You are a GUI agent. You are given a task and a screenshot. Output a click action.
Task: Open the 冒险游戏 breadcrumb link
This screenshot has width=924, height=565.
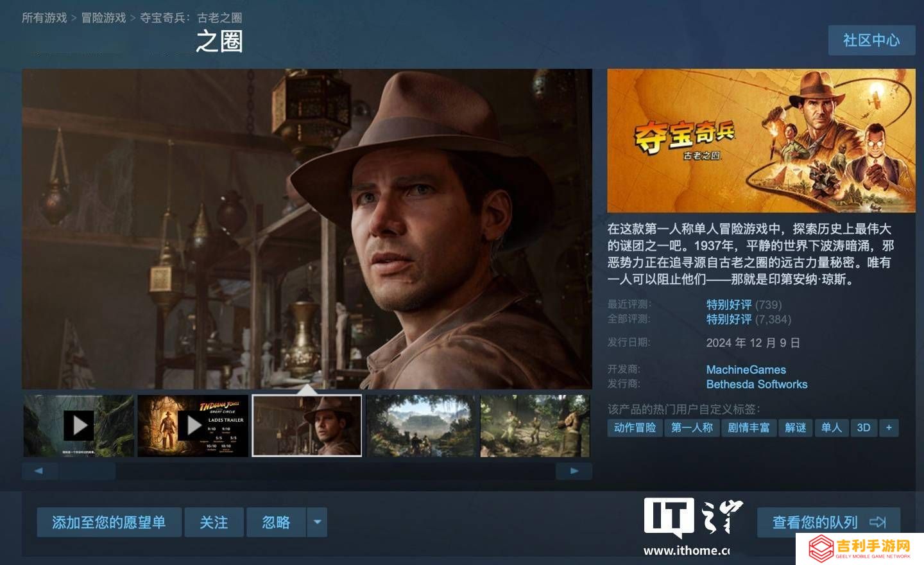pyautogui.click(x=103, y=17)
